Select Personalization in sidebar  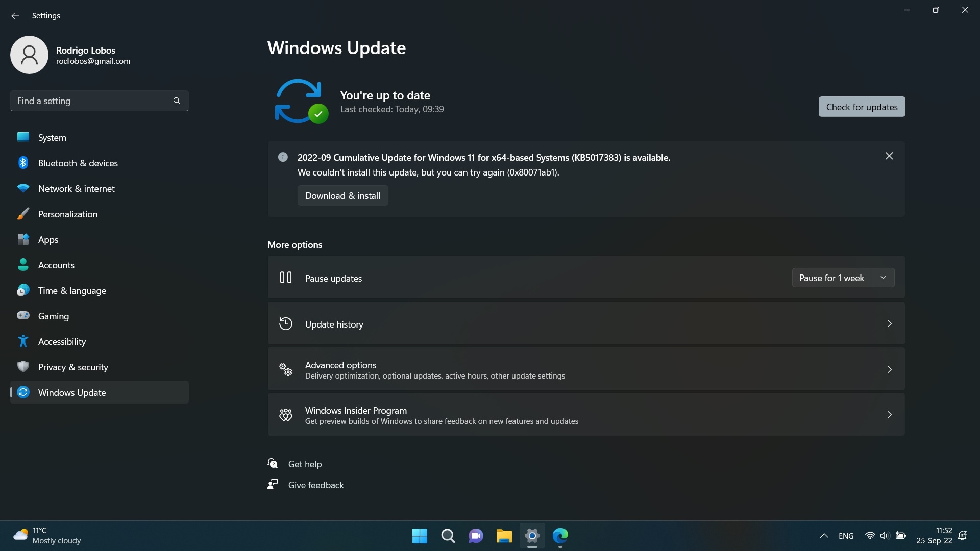100,214
